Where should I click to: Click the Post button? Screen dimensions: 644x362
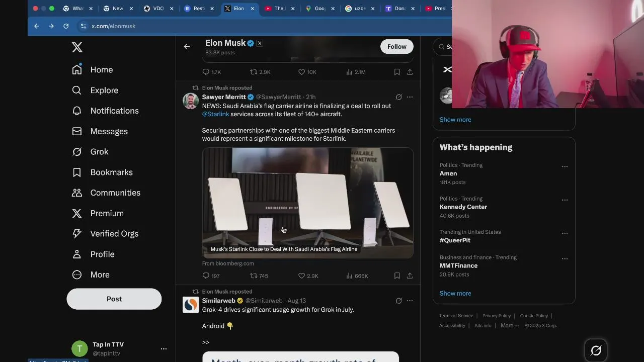[x=114, y=299]
